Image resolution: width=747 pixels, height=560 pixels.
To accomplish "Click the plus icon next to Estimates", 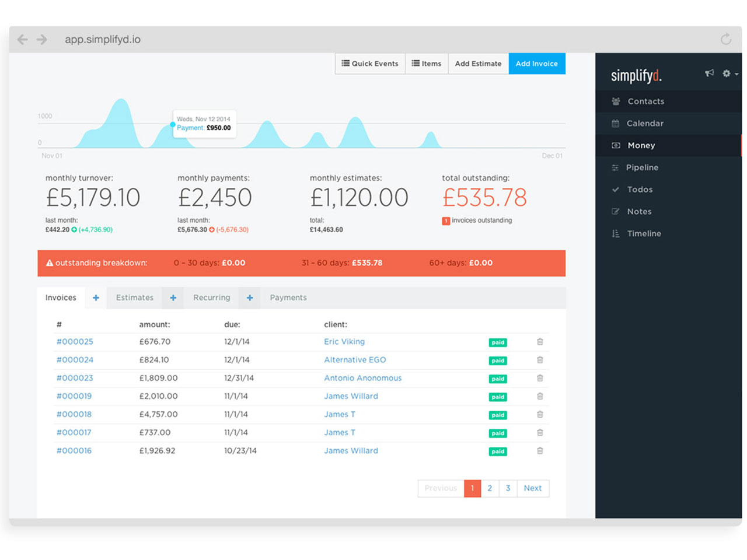I will [173, 298].
